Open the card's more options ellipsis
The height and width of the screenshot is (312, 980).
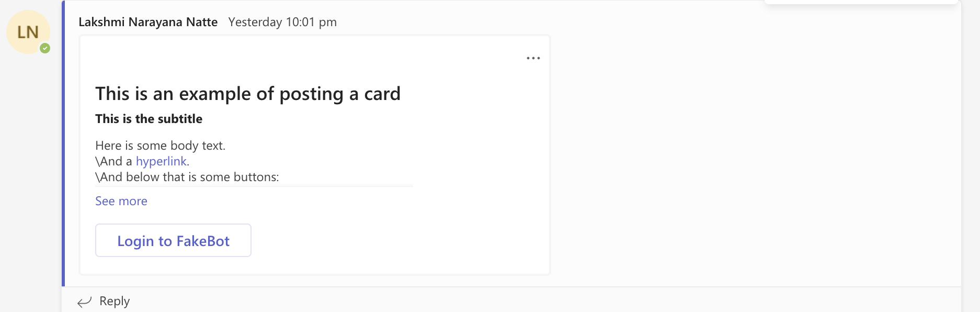533,58
